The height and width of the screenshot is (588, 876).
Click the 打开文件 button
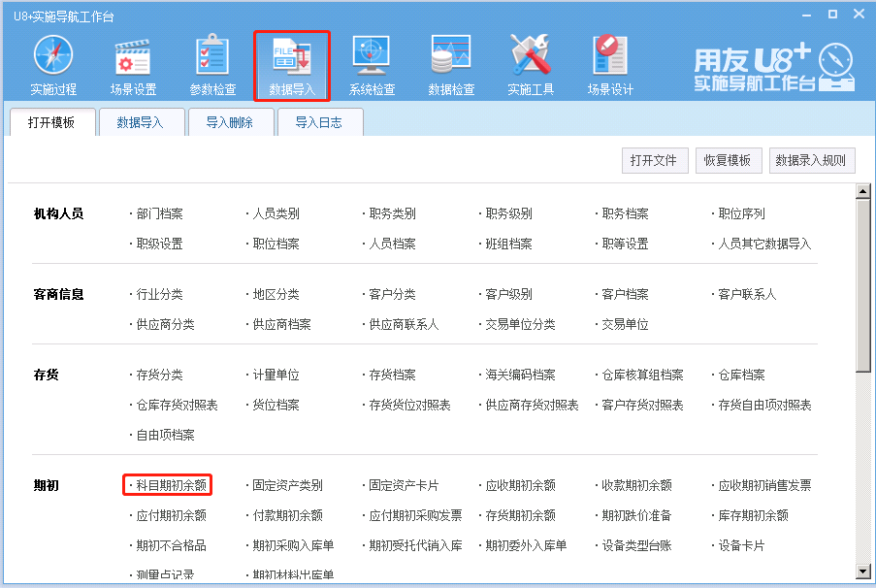653,160
